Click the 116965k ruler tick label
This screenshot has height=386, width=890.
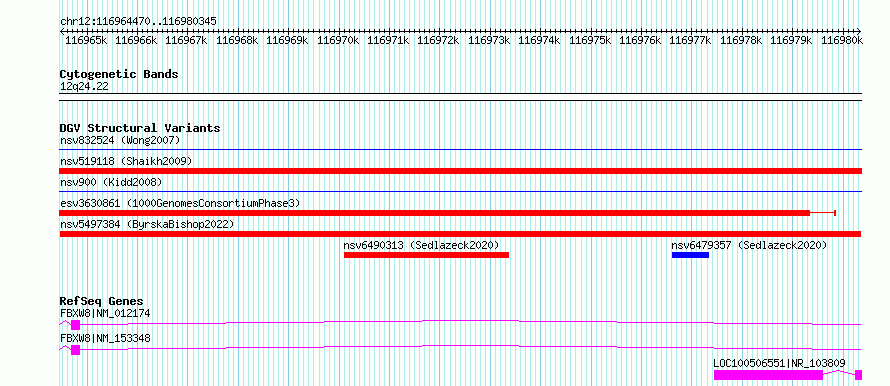click(85, 40)
